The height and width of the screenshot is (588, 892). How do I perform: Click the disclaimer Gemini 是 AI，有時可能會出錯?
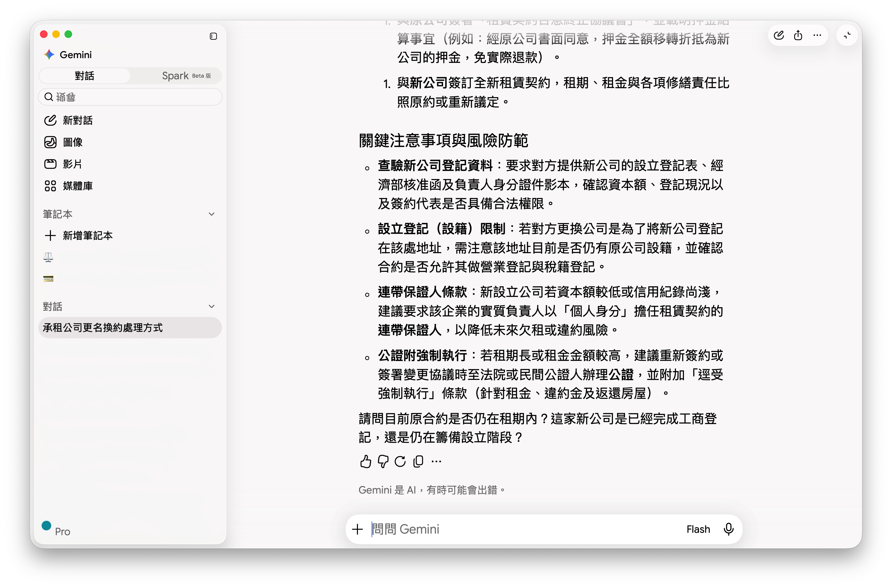coord(432,490)
